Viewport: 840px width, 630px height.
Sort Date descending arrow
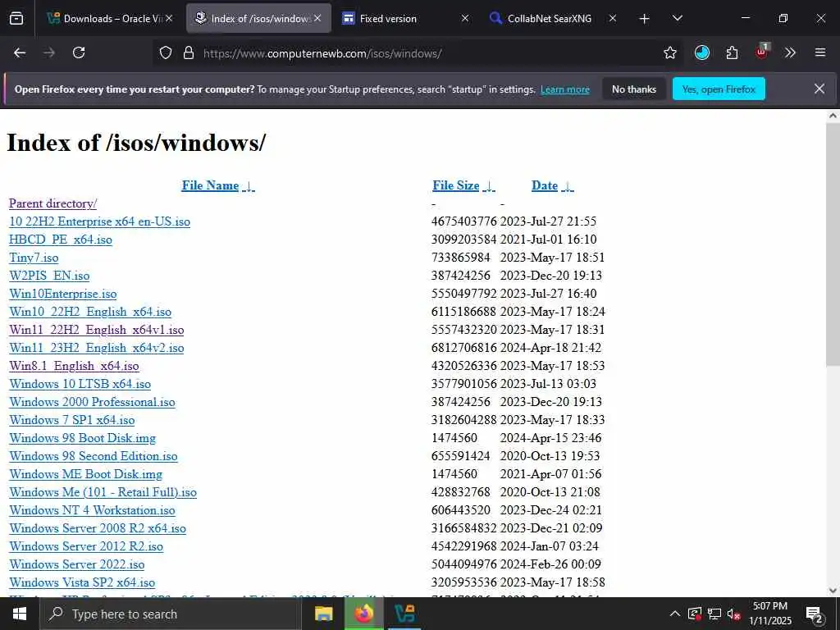(x=568, y=186)
